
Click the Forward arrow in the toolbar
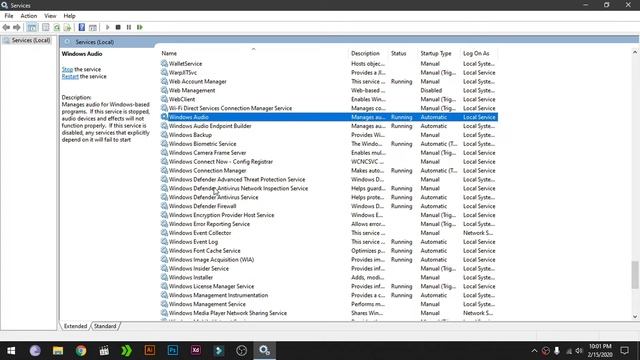tap(17, 27)
